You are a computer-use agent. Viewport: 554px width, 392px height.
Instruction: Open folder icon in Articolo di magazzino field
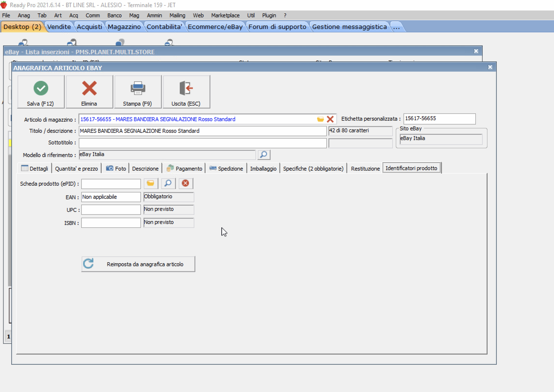[320, 119]
